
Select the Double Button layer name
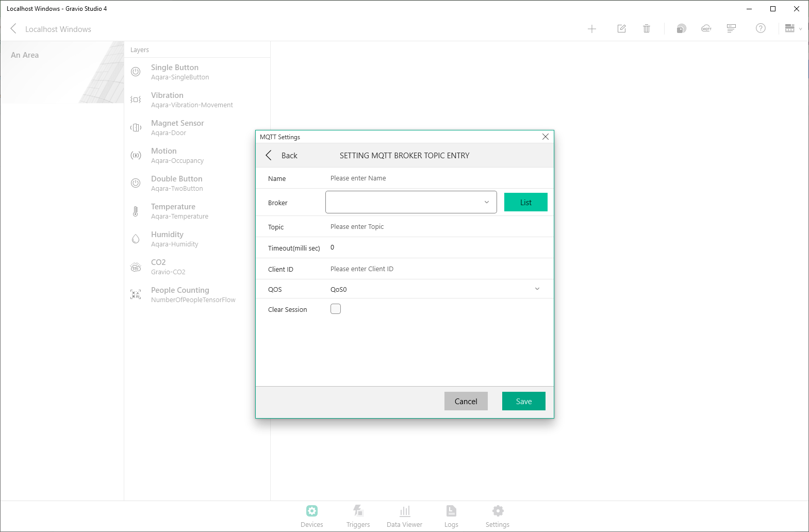click(x=177, y=179)
